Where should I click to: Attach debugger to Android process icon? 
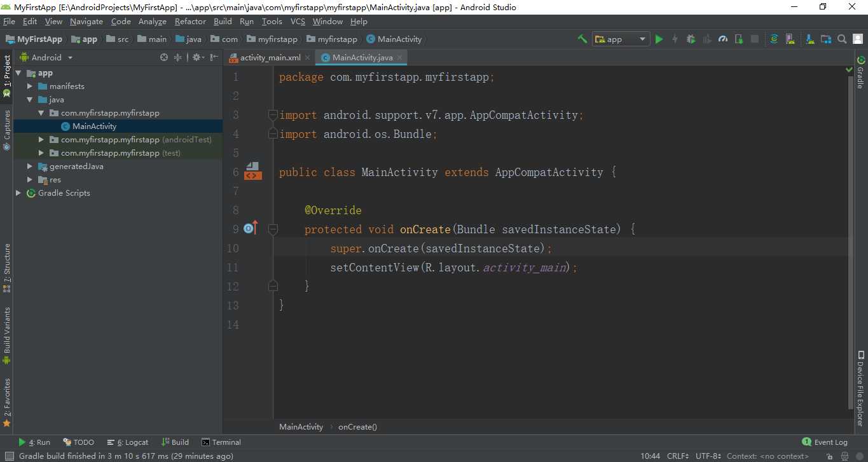pyautogui.click(x=739, y=39)
